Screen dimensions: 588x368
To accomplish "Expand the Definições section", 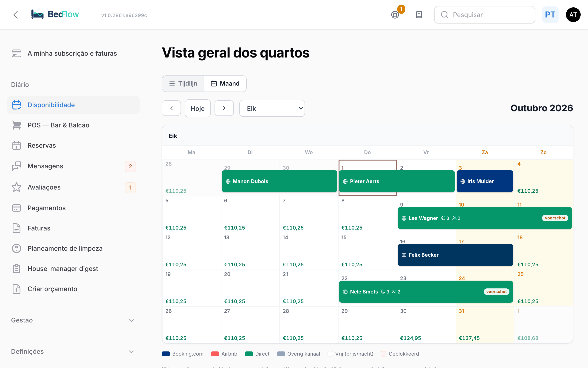I will coord(73,351).
